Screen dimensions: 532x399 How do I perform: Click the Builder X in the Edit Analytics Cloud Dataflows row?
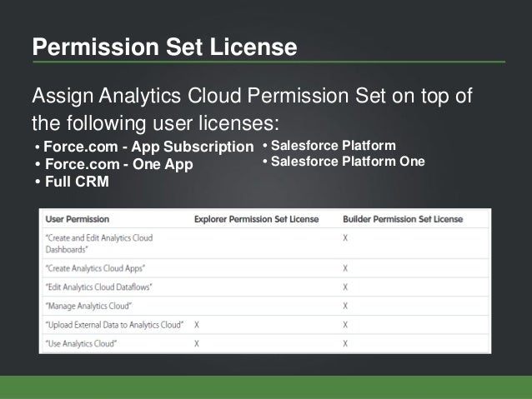point(345,287)
